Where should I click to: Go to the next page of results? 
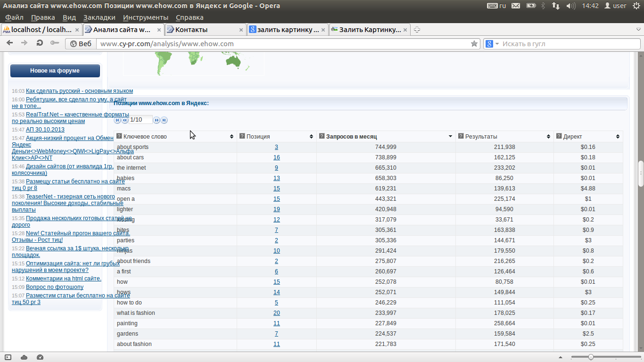point(157,120)
